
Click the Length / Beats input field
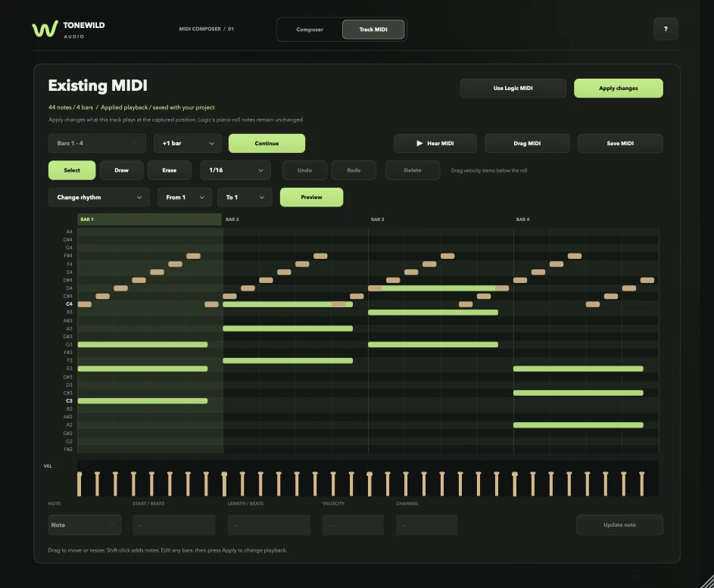click(x=269, y=525)
